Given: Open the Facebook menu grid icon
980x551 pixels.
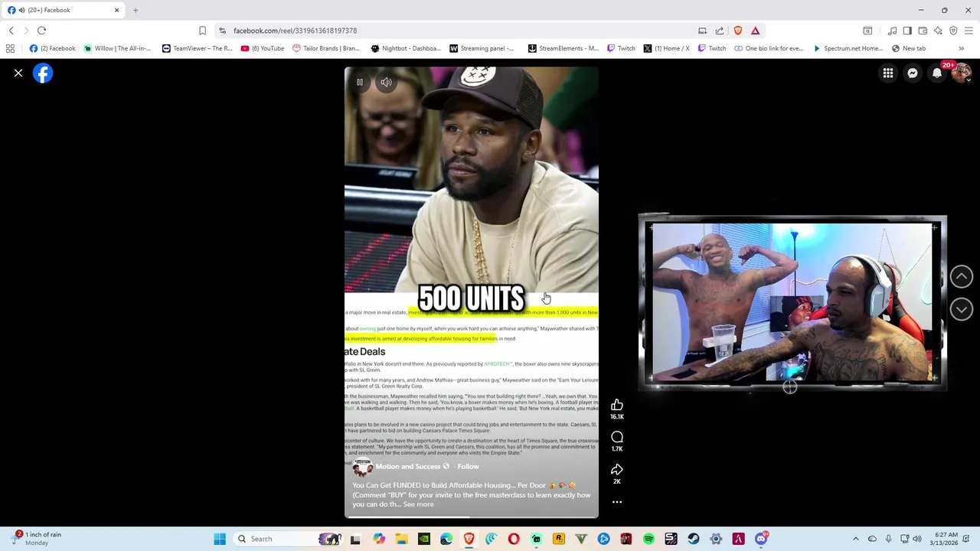Looking at the screenshot, I should tap(888, 73).
